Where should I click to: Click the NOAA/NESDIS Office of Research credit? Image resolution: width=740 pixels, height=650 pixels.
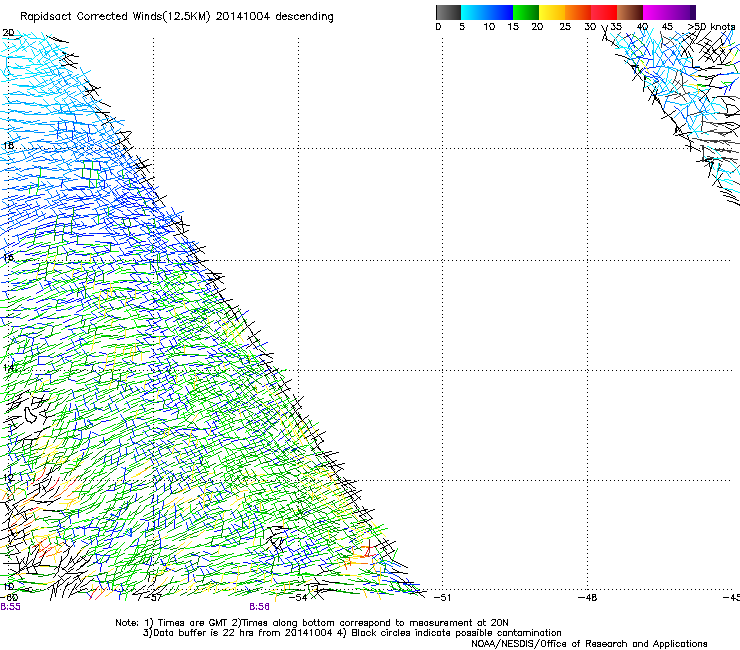[589, 644]
